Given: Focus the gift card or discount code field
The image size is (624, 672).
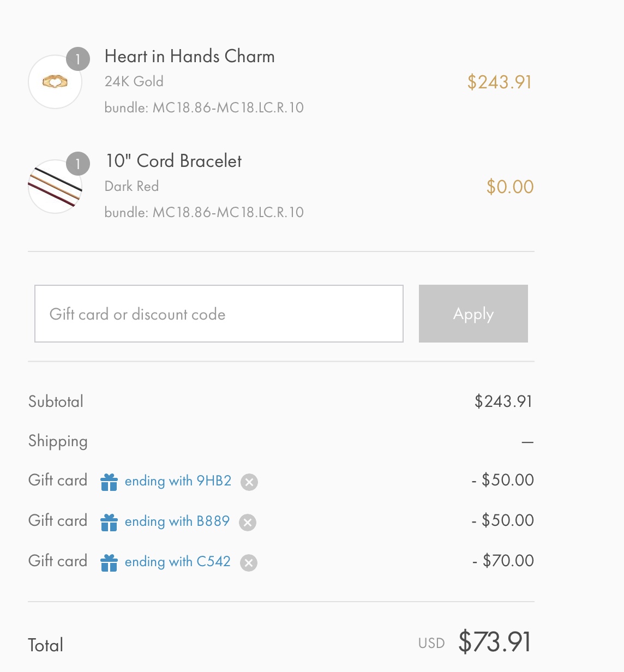Looking at the screenshot, I should click(219, 314).
